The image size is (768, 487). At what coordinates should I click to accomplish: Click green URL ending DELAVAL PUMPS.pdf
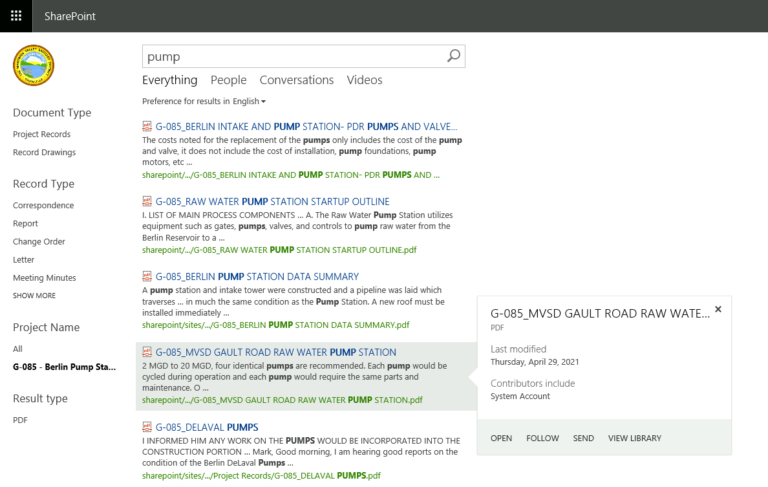[261, 475]
